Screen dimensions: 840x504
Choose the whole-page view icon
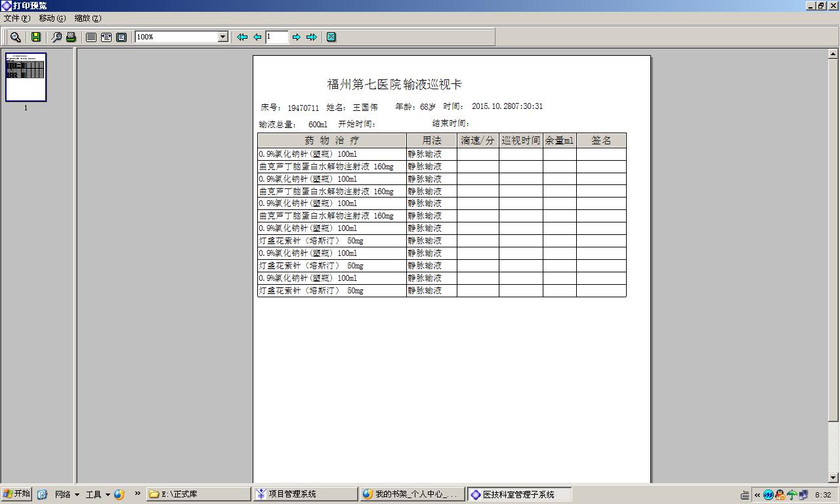point(121,37)
